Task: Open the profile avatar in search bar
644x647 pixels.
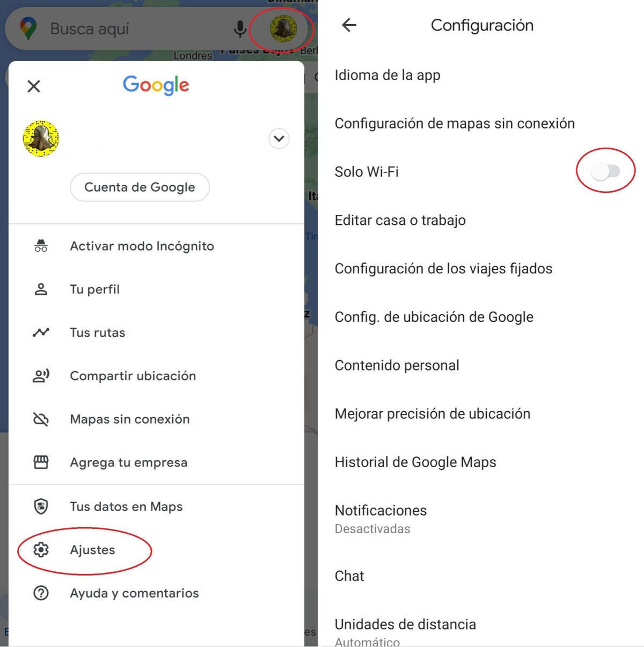Action: 283,28
